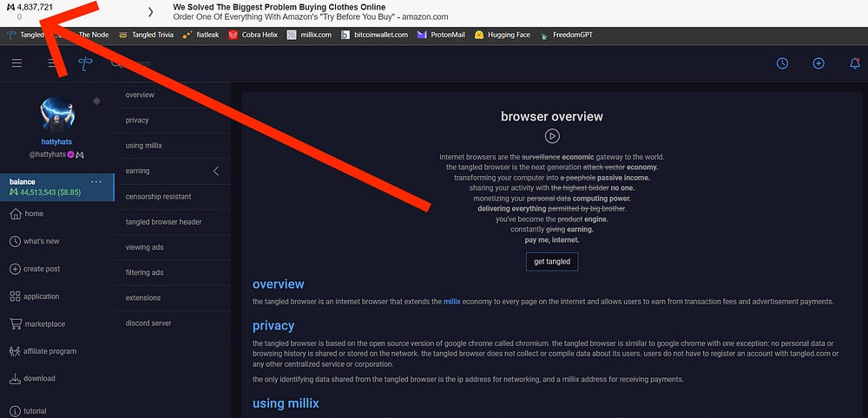Viewport: 868px width, 418px height.
Task: Click the what's new clock icon
Action: 15,242
